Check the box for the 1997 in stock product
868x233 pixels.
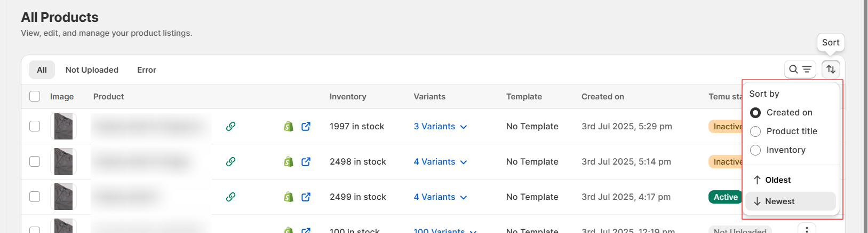pos(35,126)
